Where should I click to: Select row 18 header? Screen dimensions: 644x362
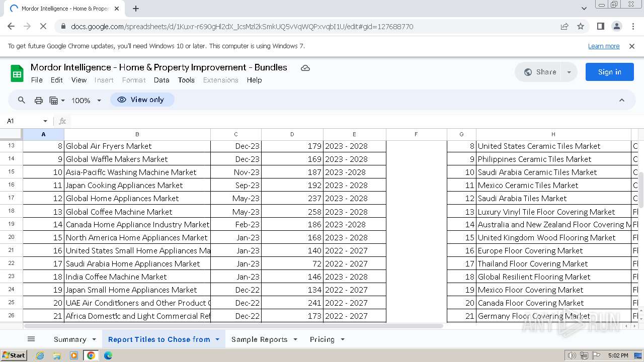[x=12, y=211]
